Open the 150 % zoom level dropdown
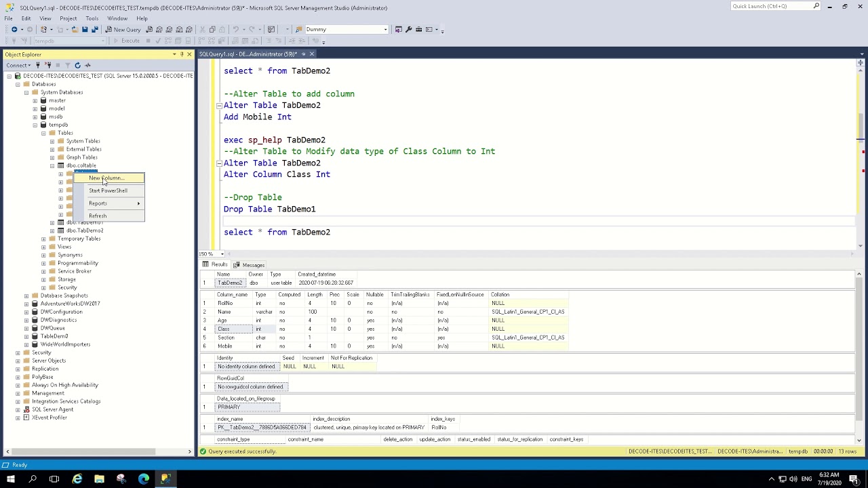 (x=220, y=254)
